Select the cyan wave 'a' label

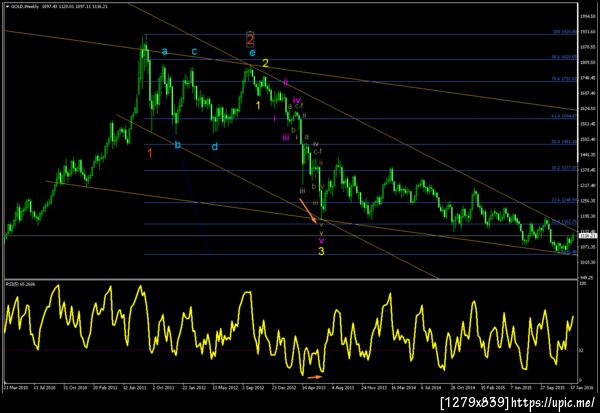[165, 51]
